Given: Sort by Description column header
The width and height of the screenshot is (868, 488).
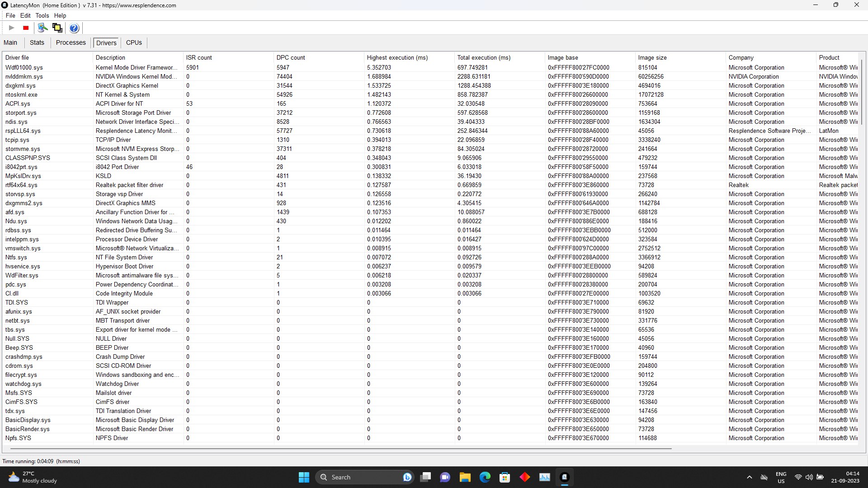Looking at the screenshot, I should [138, 57].
